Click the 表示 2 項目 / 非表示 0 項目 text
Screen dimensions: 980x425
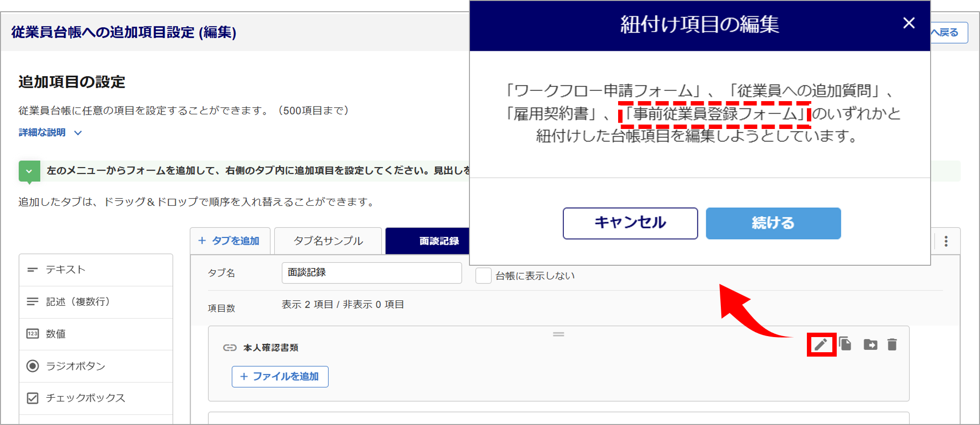point(343,305)
